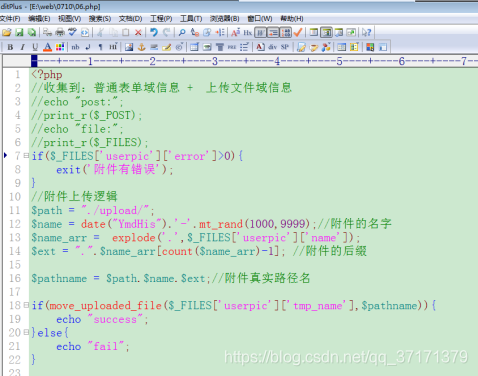Click the Save All icon

pos(32,32)
